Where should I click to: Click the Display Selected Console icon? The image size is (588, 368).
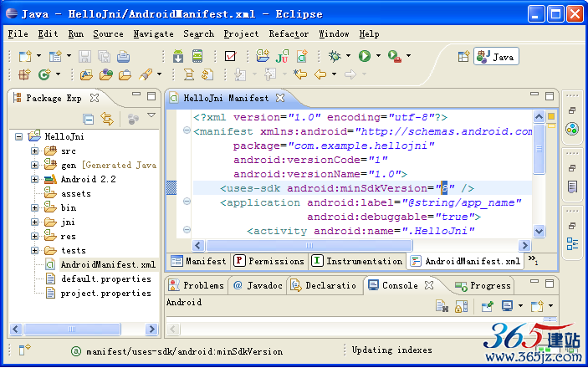click(508, 306)
